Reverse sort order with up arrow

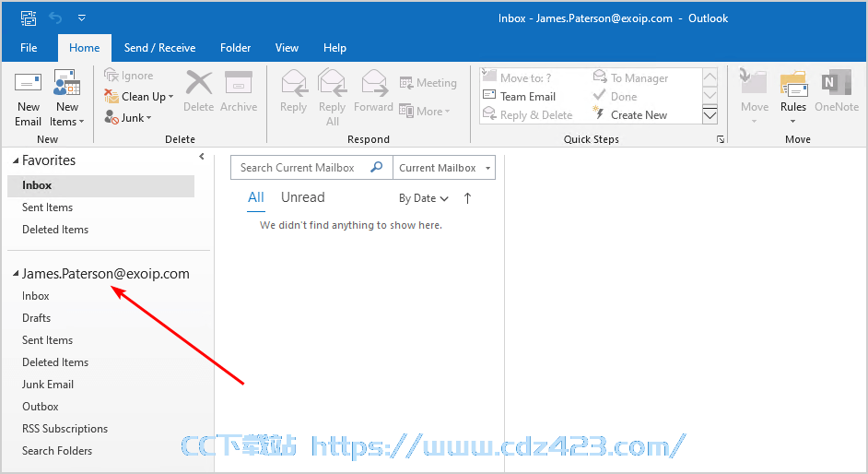pos(468,198)
